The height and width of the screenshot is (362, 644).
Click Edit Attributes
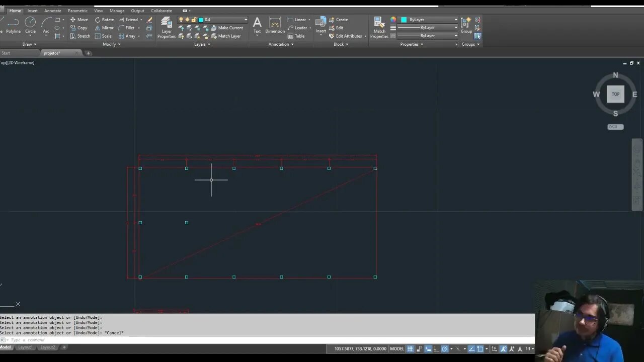pyautogui.click(x=346, y=36)
